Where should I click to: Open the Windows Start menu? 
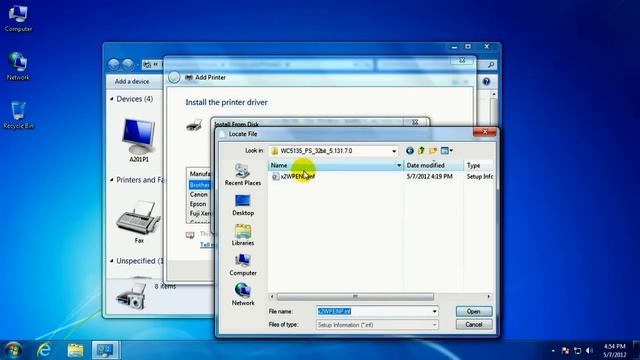click(x=13, y=350)
